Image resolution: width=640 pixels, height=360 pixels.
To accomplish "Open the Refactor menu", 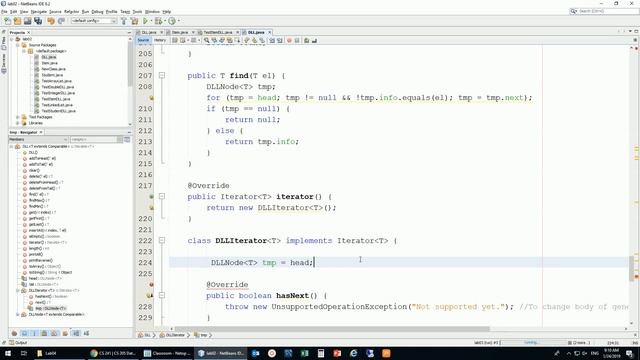I will pyautogui.click(x=71, y=11).
